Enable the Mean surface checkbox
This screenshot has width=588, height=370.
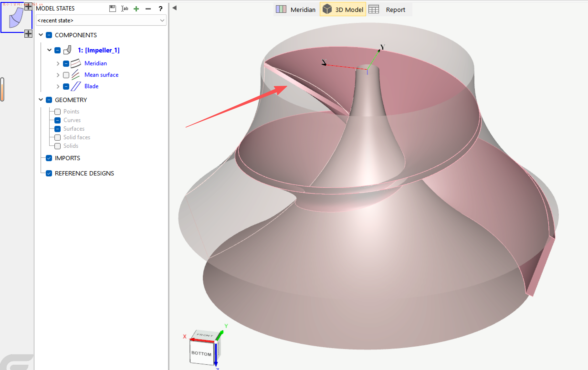[x=66, y=75]
